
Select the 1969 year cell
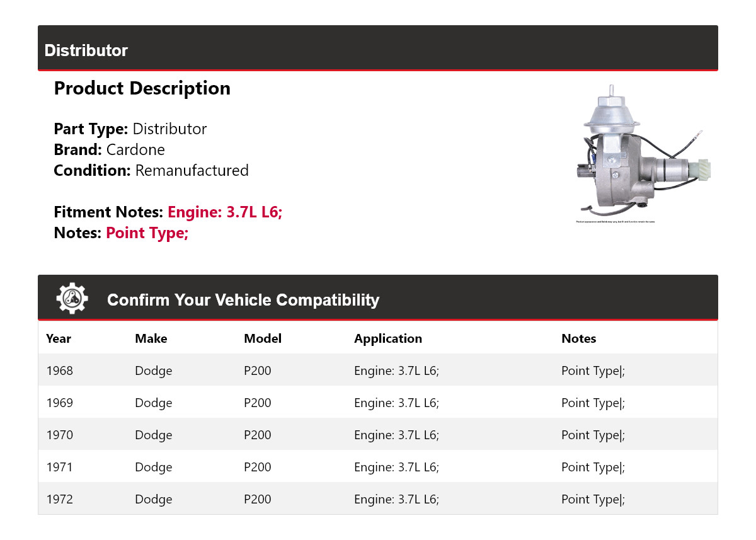[60, 403]
